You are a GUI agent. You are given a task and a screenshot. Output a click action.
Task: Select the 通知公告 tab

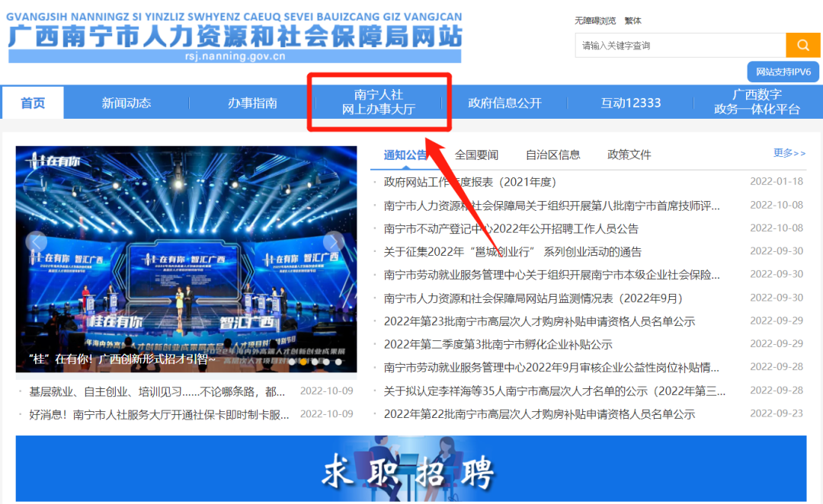[x=405, y=155]
